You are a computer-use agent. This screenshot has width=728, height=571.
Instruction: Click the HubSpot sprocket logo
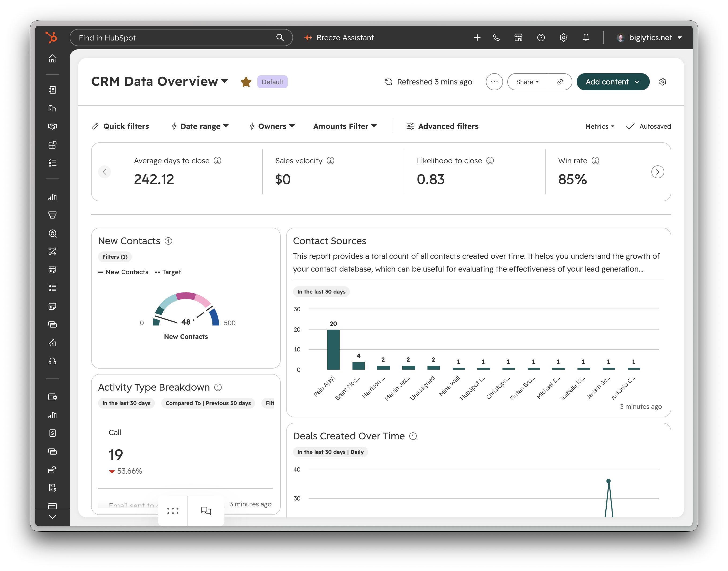tap(51, 37)
